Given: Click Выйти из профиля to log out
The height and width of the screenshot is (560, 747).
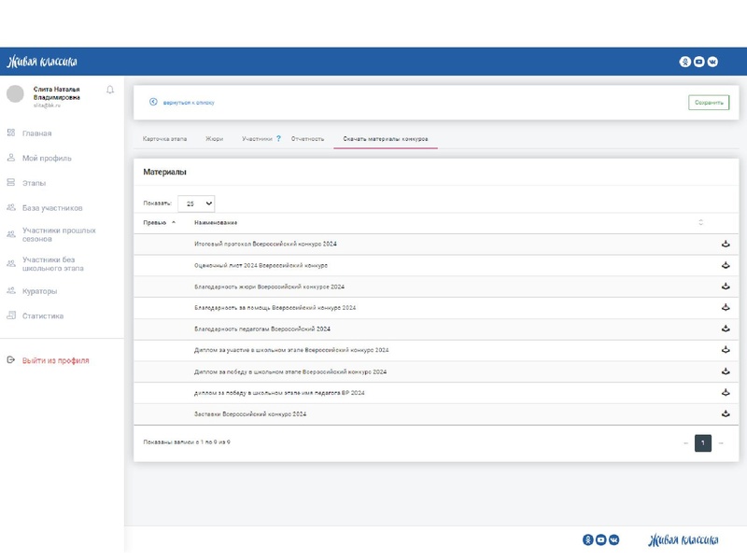Looking at the screenshot, I should [x=55, y=360].
